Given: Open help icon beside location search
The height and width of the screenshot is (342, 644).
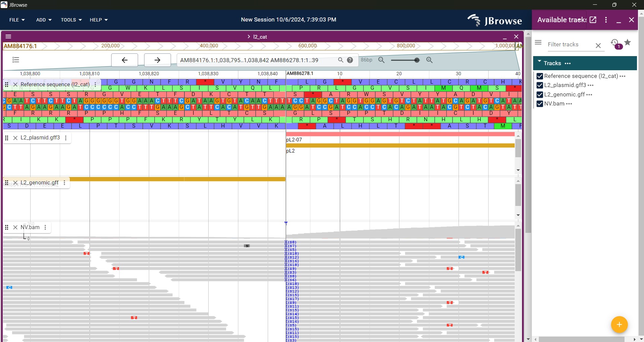Looking at the screenshot, I should click(350, 60).
